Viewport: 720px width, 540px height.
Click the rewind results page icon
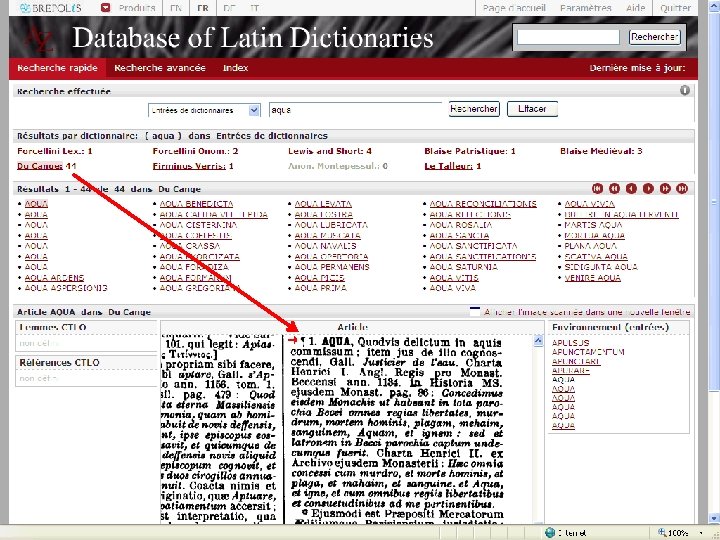[x=614, y=188]
